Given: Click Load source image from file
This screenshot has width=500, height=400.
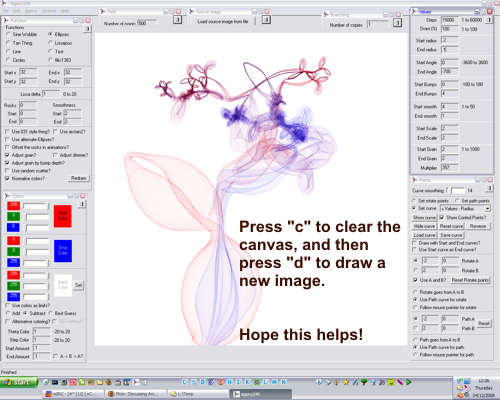Looking at the screenshot, I should tap(223, 21).
